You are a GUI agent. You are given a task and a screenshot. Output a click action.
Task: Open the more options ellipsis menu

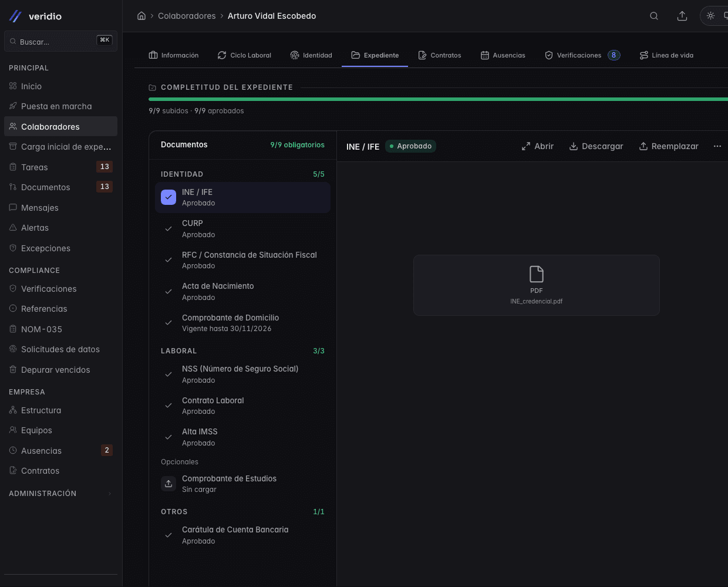(717, 146)
